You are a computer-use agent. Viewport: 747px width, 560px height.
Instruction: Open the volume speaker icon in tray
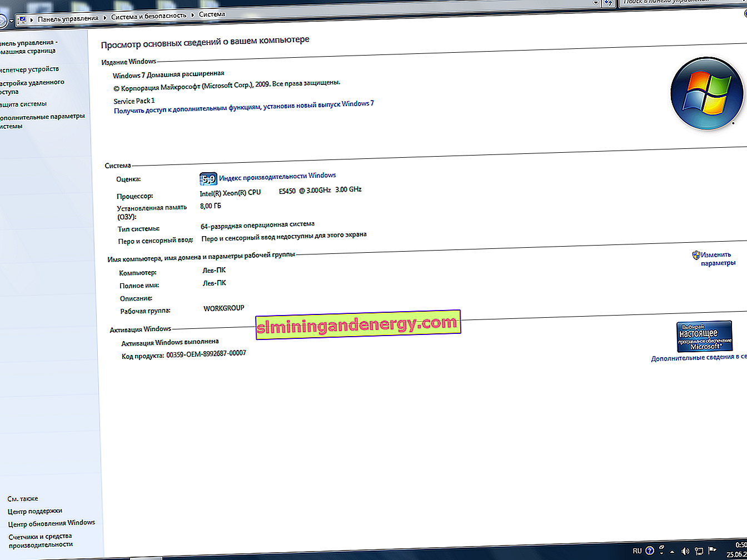[685, 551]
